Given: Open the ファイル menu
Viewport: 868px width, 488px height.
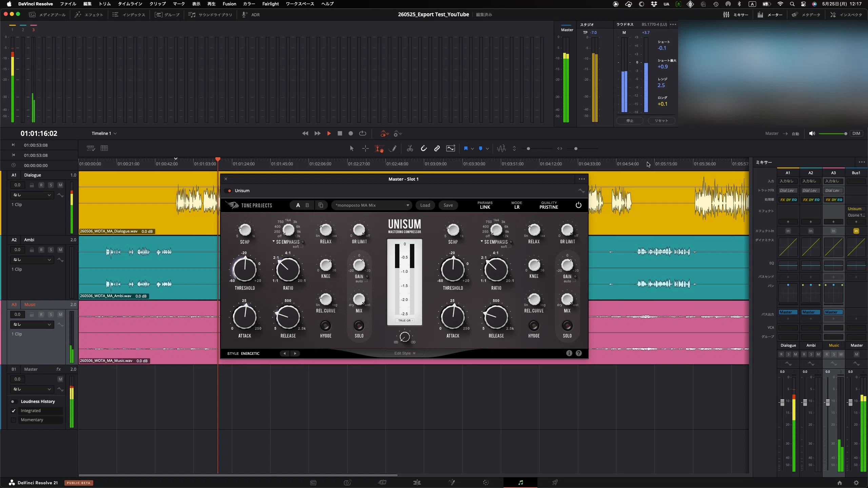Looking at the screenshot, I should tap(68, 4).
